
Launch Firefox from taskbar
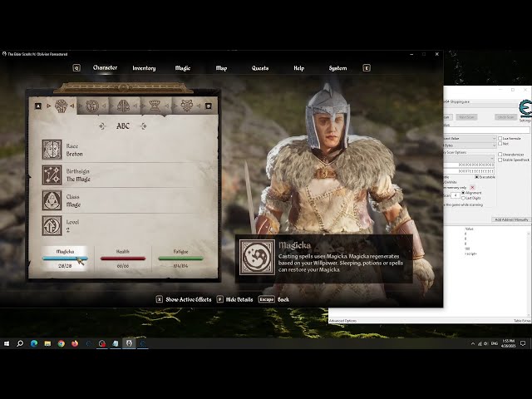pyautogui.click(x=75, y=343)
